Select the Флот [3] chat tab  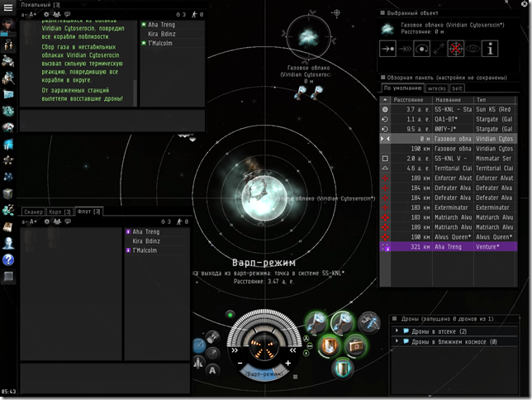pos(88,212)
